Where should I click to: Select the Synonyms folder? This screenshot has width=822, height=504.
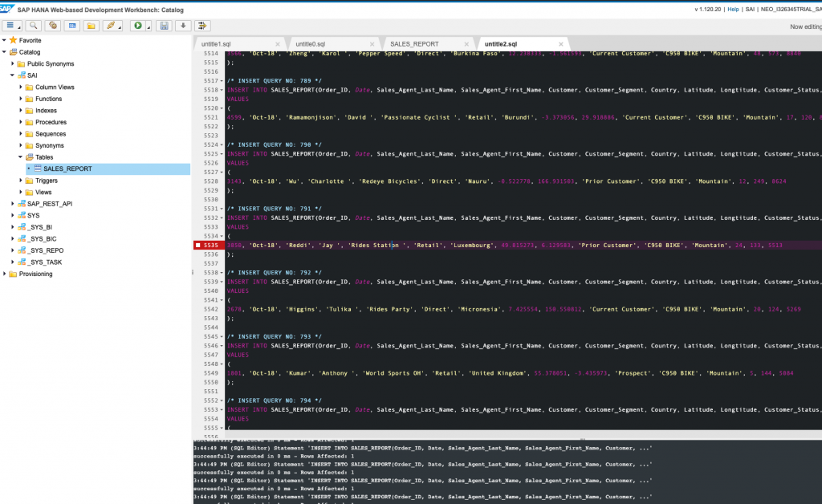[49, 145]
